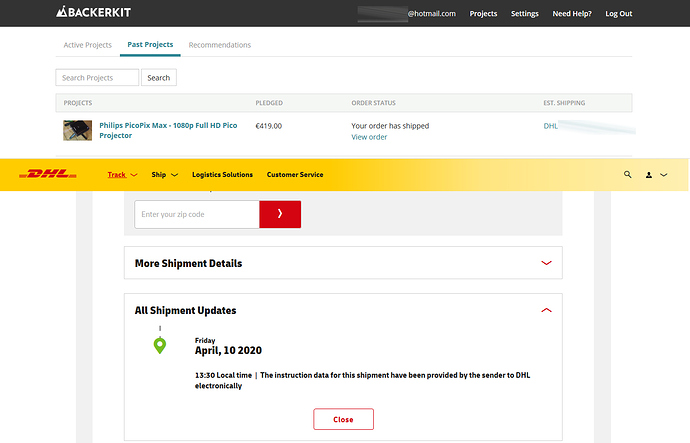Expand the Track dropdown menu

coord(122,175)
